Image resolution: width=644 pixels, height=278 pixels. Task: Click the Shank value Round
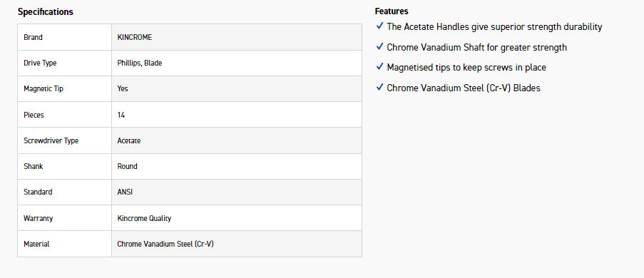click(127, 166)
